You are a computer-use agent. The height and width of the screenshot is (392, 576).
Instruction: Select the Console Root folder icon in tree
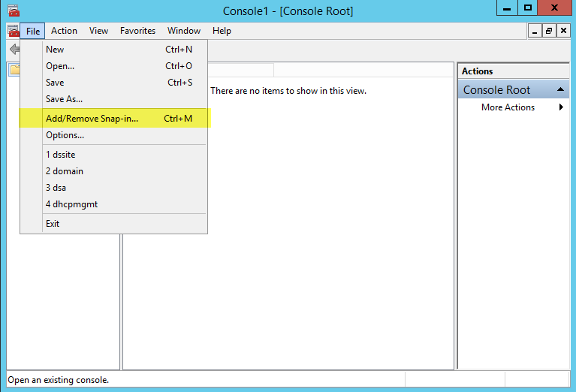pos(14,71)
